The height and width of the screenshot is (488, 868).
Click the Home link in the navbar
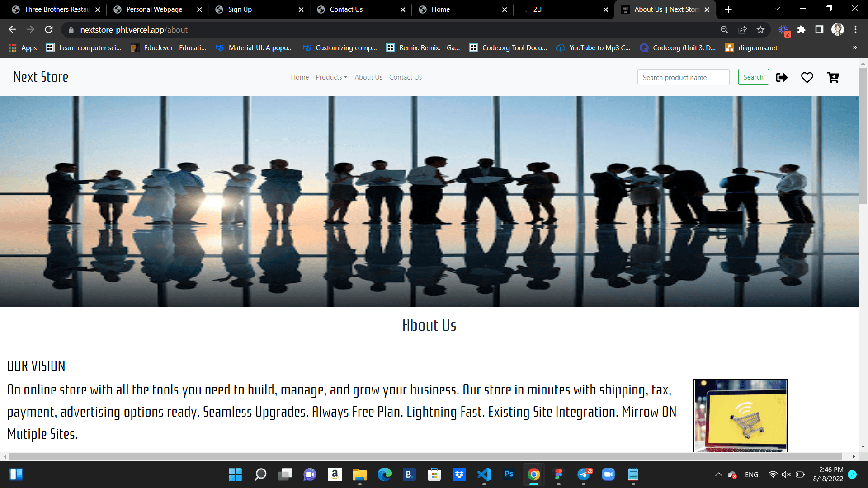coord(300,77)
